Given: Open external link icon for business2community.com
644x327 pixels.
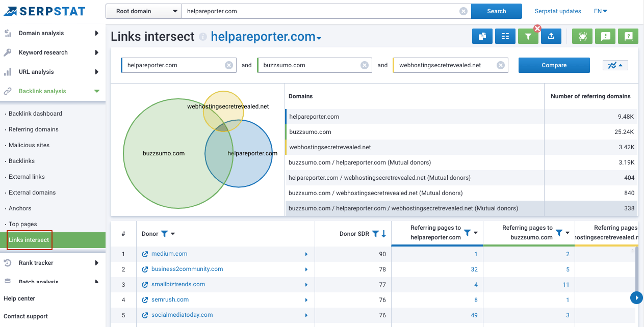Looking at the screenshot, I should coord(145,269).
